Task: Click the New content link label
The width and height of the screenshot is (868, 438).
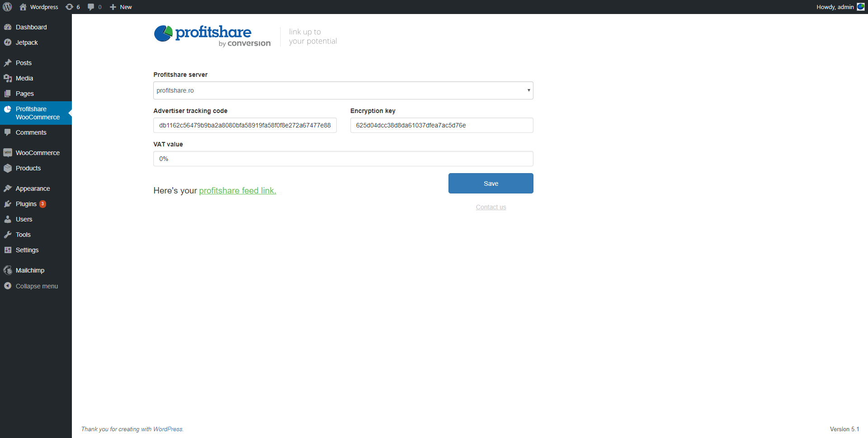Action: (126, 7)
